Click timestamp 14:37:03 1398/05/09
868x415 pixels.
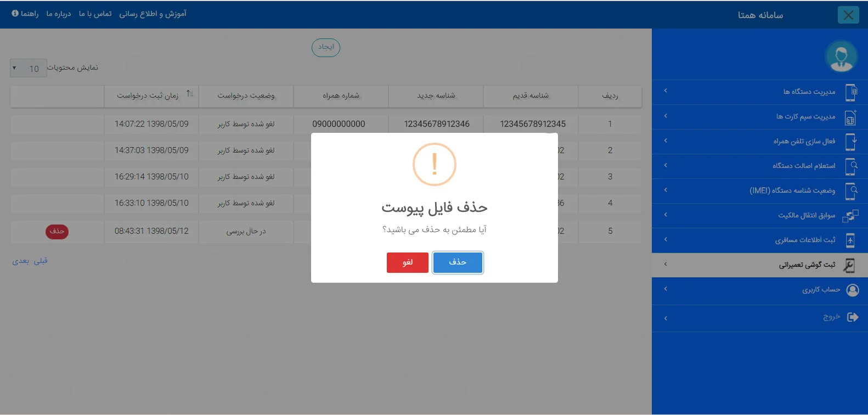point(151,150)
